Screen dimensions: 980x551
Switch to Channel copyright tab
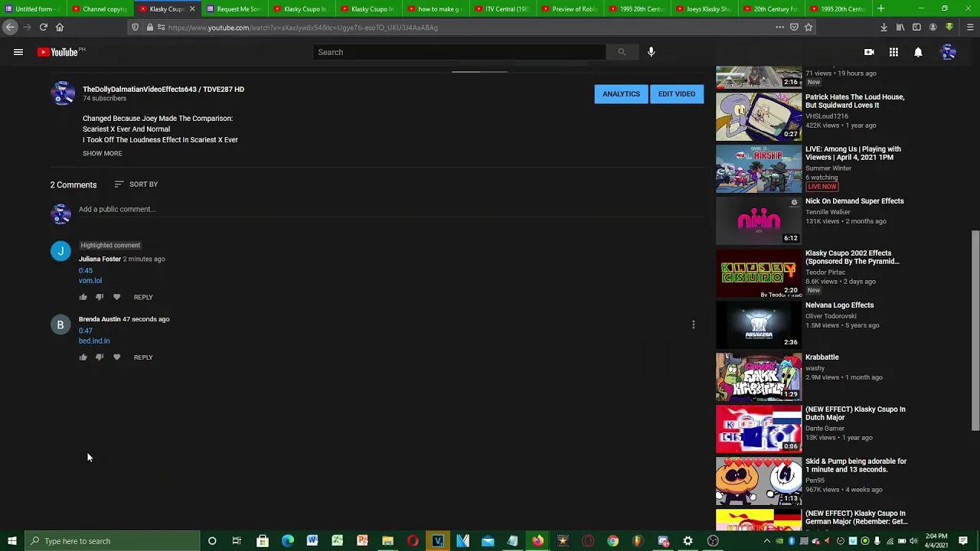pos(100,8)
